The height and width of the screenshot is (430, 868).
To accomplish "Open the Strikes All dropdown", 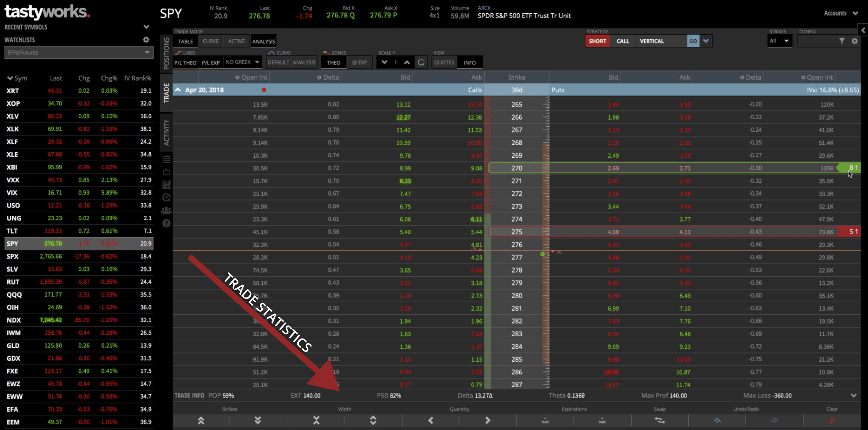I will (779, 41).
